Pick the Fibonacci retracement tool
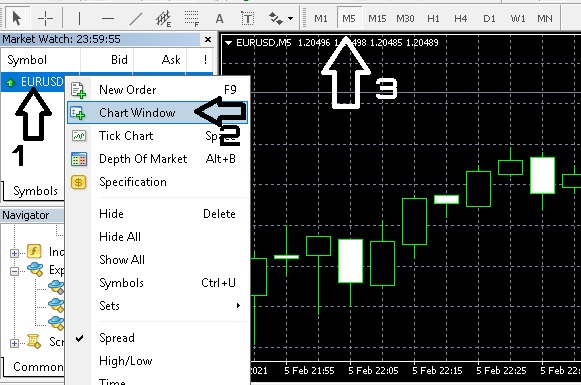Screen dimensions: 581x385 pos(192,18)
